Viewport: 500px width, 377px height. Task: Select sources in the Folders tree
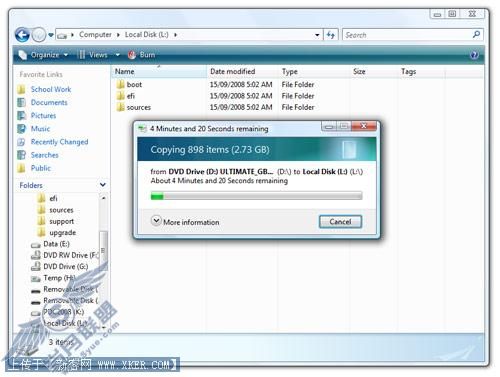coord(61,210)
